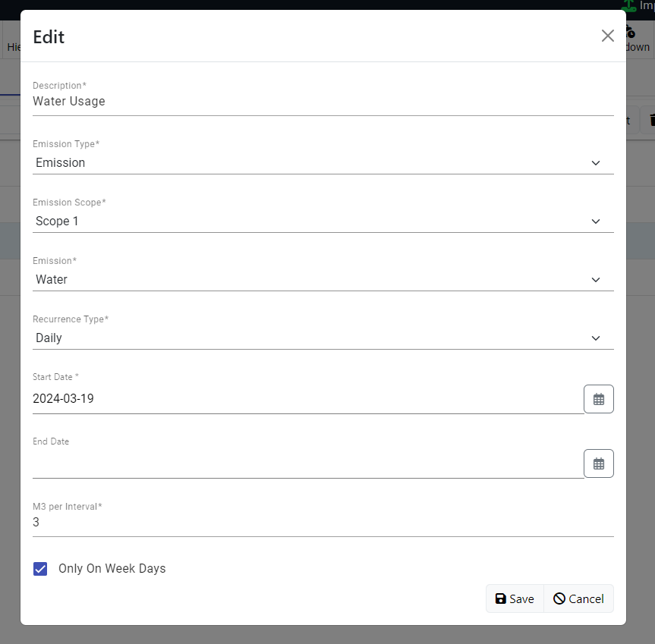655x644 pixels.
Task: Focus the Start Date field showing 2024-03-19
Action: point(308,398)
